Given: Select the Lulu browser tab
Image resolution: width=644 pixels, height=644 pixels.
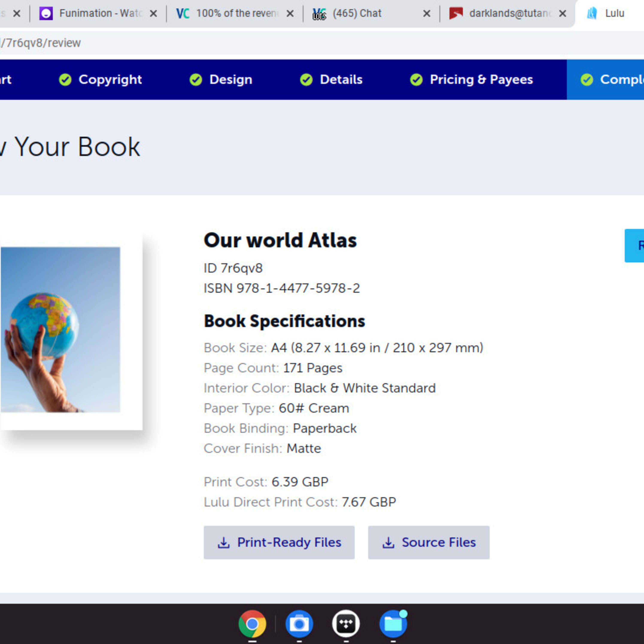Looking at the screenshot, I should coord(610,13).
